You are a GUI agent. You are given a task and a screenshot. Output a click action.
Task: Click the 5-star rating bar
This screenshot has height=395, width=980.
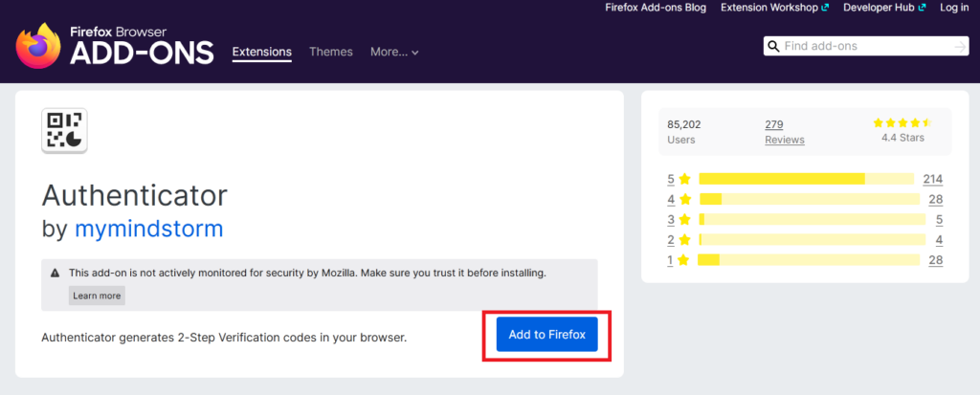click(806, 179)
